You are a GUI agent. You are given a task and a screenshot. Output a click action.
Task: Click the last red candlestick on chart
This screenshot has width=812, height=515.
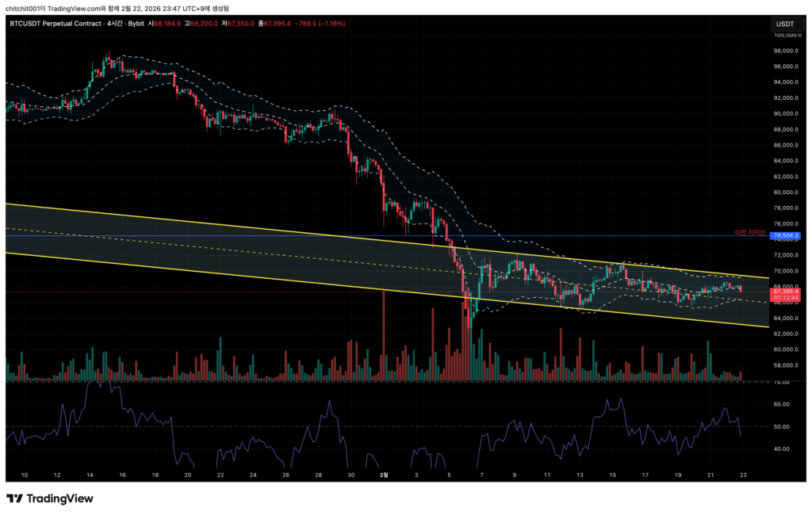(741, 289)
